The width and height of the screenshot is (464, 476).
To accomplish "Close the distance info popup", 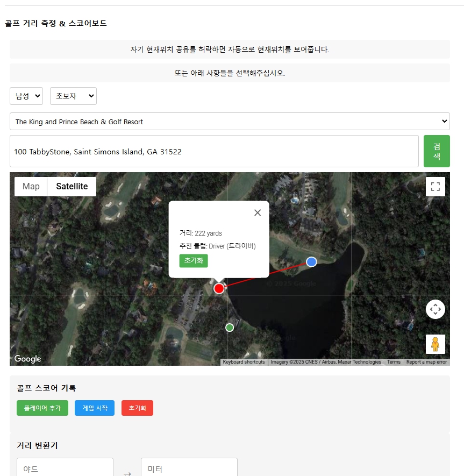I will coord(258,212).
